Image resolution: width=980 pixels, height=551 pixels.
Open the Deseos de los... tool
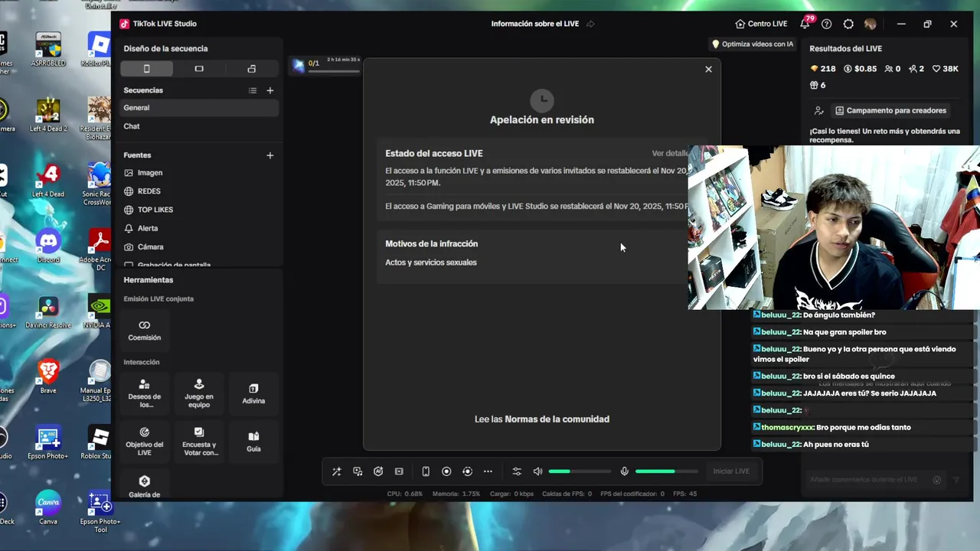[145, 393]
